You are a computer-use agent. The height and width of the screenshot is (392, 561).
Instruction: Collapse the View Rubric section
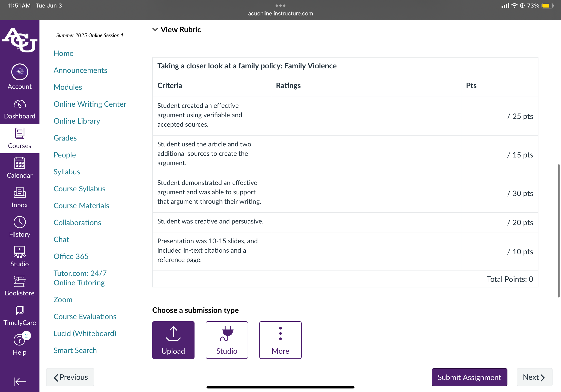176,30
